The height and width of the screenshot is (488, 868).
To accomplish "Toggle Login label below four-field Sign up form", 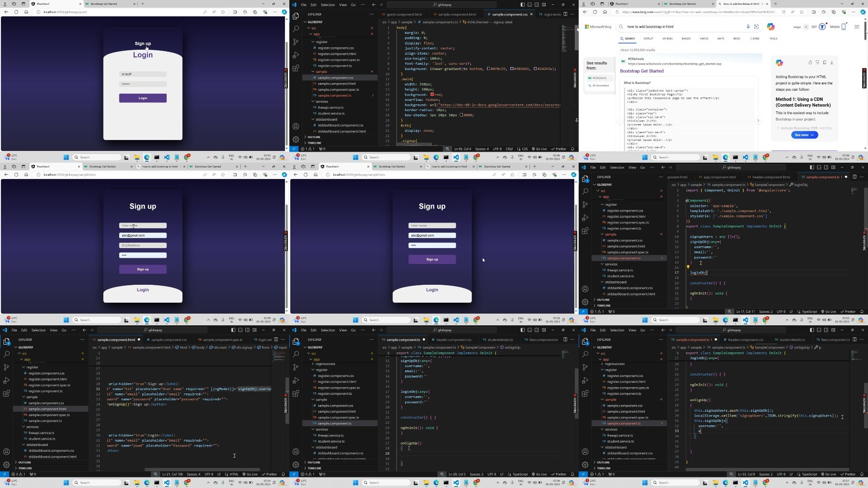I will (143, 290).
